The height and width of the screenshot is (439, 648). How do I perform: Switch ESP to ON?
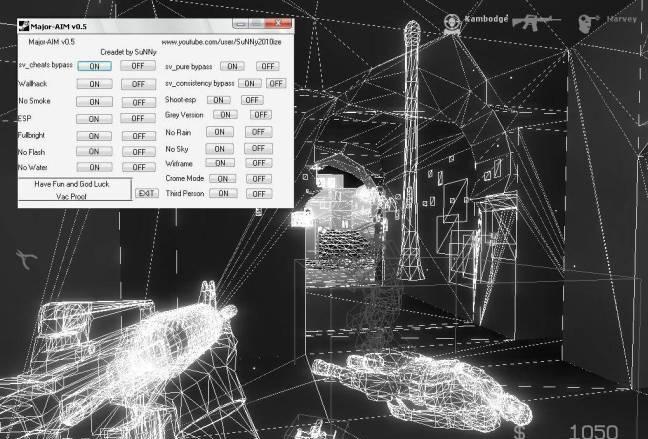tap(94, 119)
